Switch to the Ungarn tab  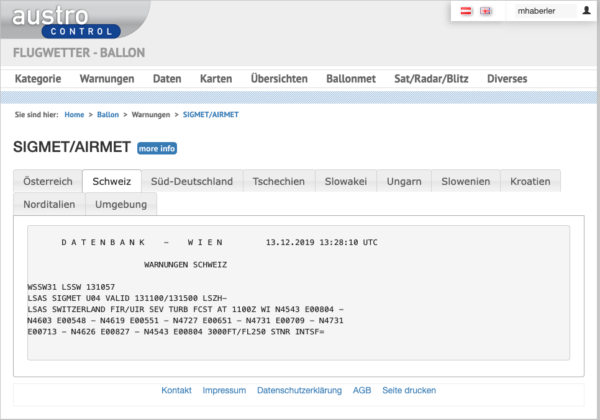[404, 181]
